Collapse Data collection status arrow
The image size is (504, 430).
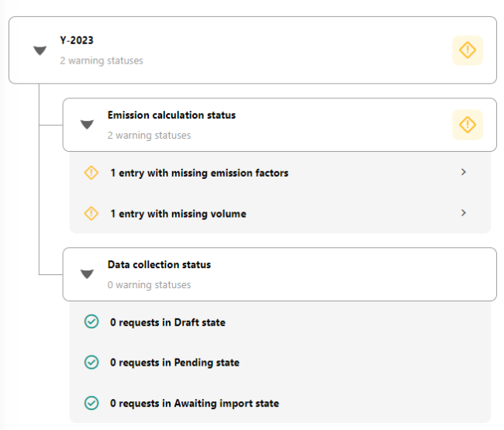(87, 274)
